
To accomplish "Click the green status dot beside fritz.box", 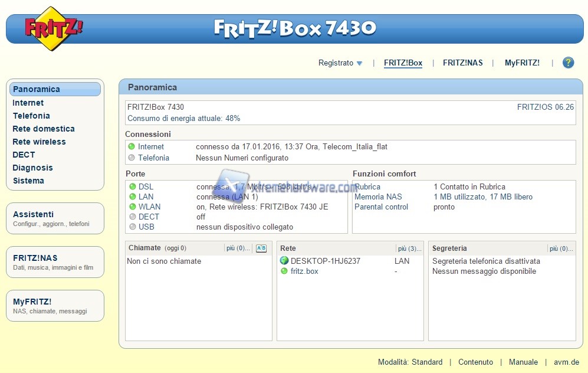I will point(284,271).
